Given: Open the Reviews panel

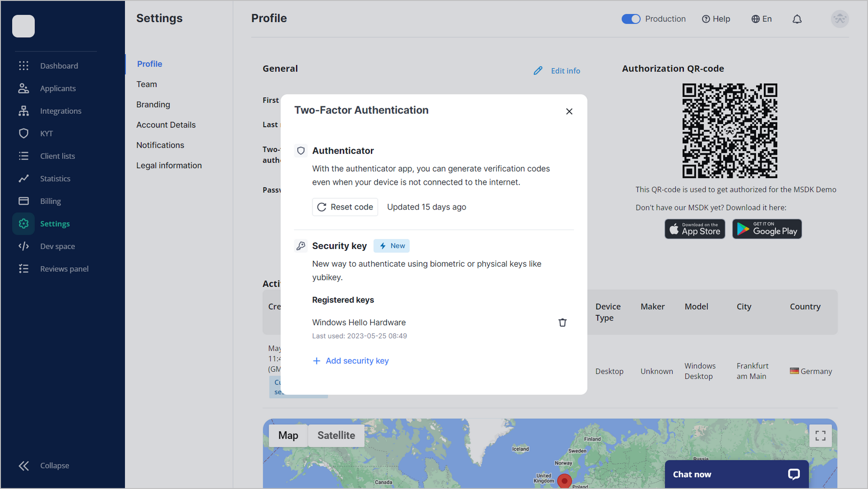Looking at the screenshot, I should pyautogui.click(x=64, y=268).
